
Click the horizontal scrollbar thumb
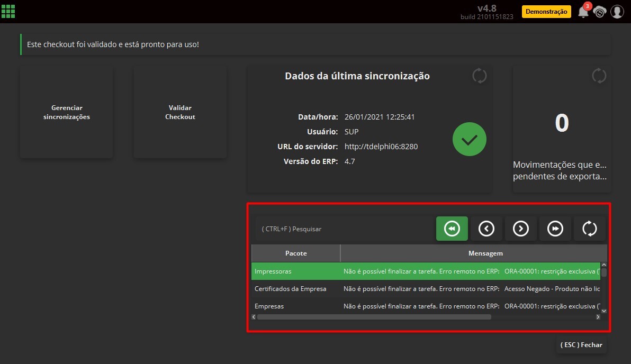(374, 317)
